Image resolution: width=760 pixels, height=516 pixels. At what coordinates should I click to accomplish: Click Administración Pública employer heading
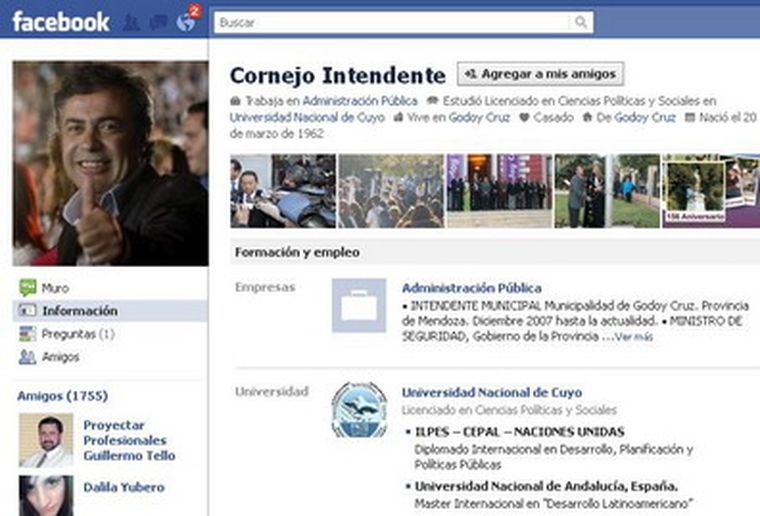coord(472,288)
